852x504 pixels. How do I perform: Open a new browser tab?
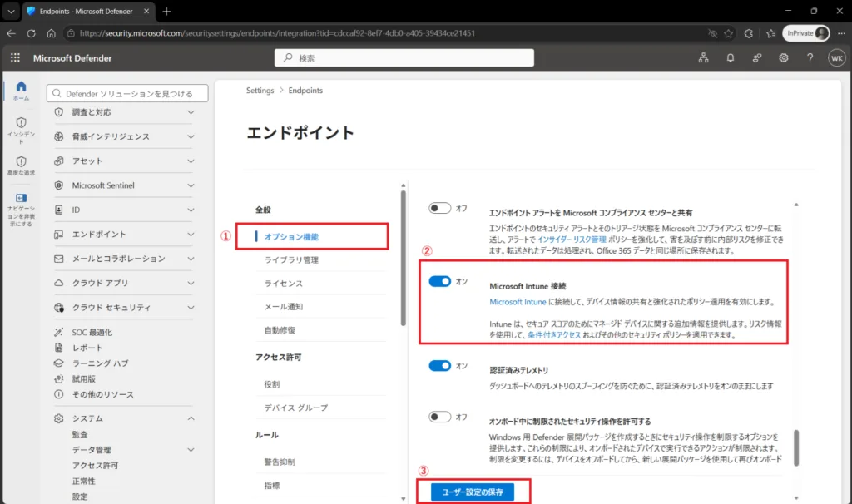(166, 12)
